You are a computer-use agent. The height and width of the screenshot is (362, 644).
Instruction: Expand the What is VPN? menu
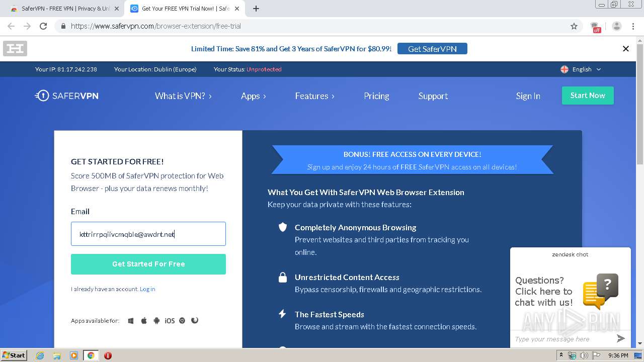[x=183, y=96]
